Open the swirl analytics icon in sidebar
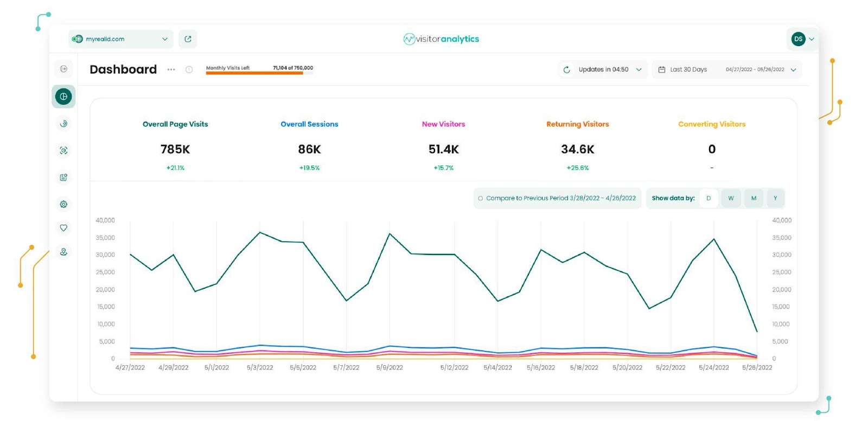This screenshot has width=868, height=426. (x=63, y=124)
